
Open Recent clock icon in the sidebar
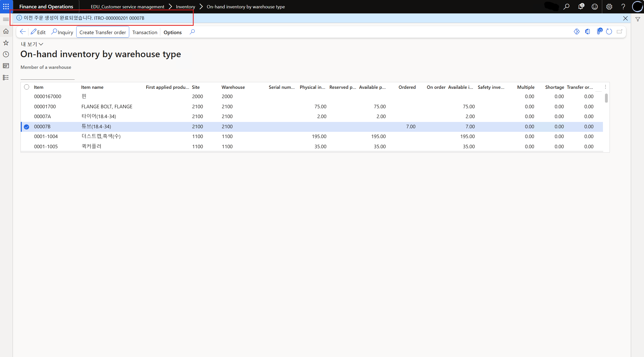tap(6, 54)
